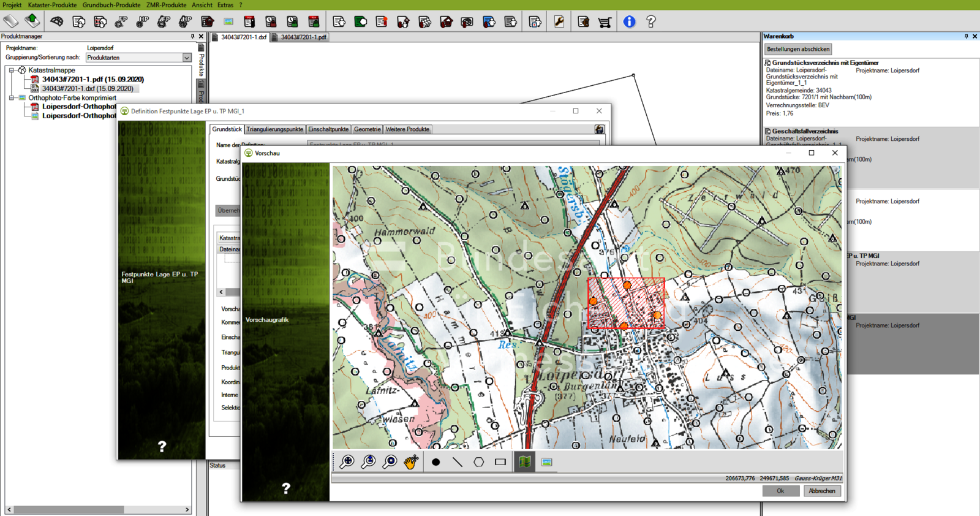Switch to the Triangulierungspunkte tab
980x516 pixels.
pyautogui.click(x=274, y=129)
